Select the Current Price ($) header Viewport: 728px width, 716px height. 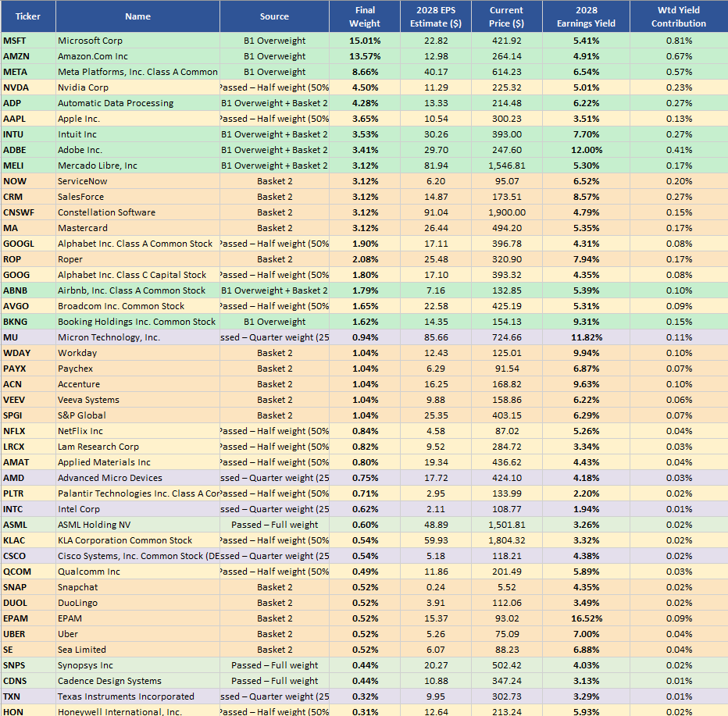(506, 16)
